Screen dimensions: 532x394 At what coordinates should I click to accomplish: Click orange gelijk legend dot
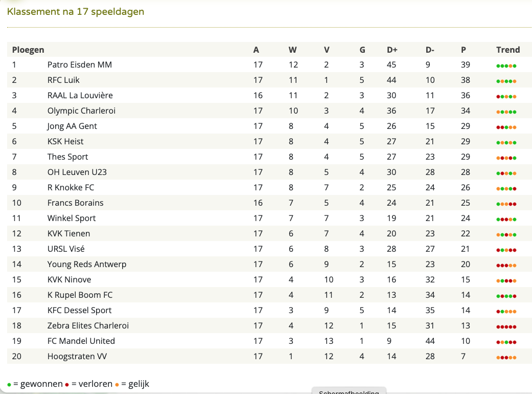tap(117, 385)
